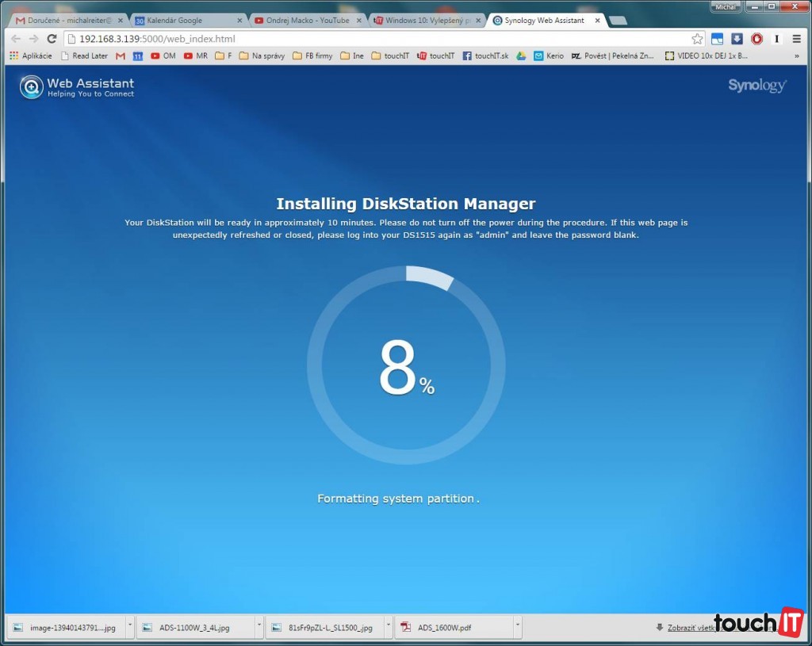
Task: Click the circular 8% progress indicator
Action: (x=406, y=365)
